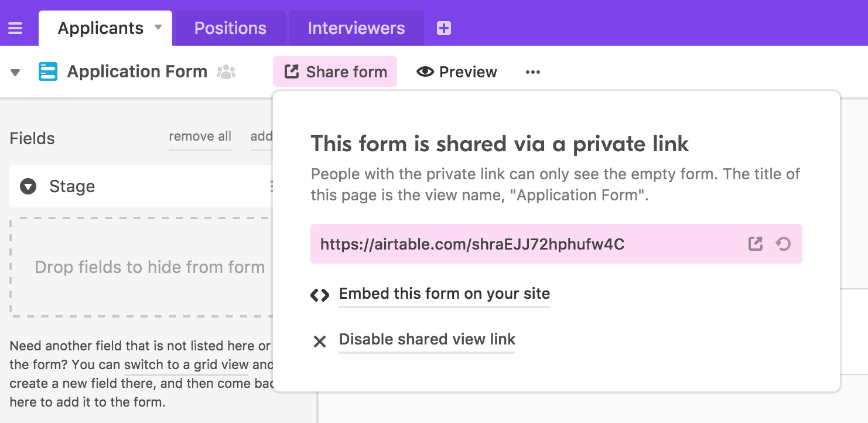Screen dimensions: 868x423
Task: Click the embed code brackets icon
Action: click(x=320, y=295)
